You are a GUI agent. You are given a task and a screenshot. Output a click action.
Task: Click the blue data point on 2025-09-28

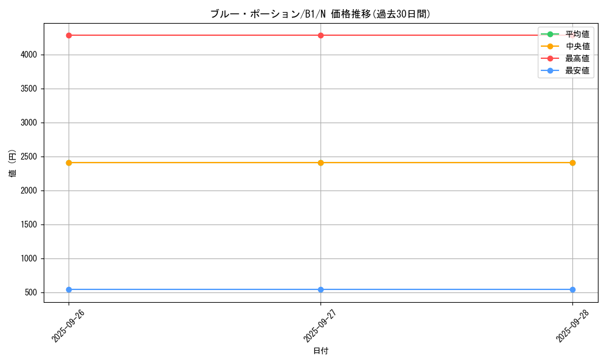click(x=572, y=289)
